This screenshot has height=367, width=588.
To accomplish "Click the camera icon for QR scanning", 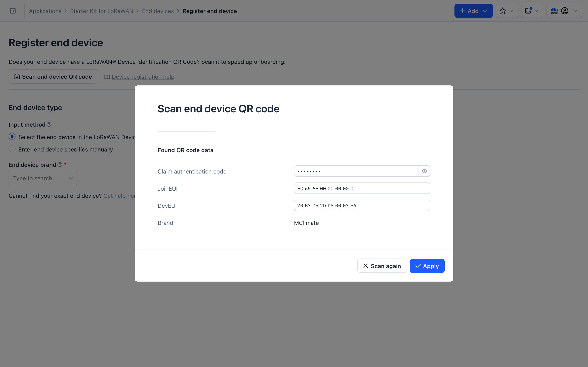I will (17, 77).
